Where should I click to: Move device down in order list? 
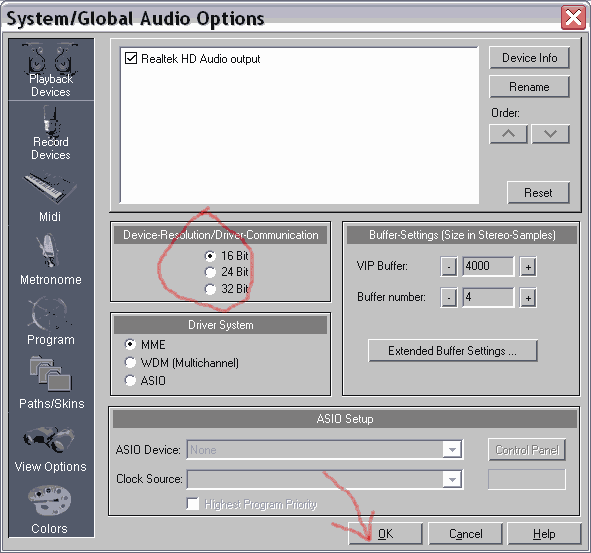pyautogui.click(x=550, y=134)
